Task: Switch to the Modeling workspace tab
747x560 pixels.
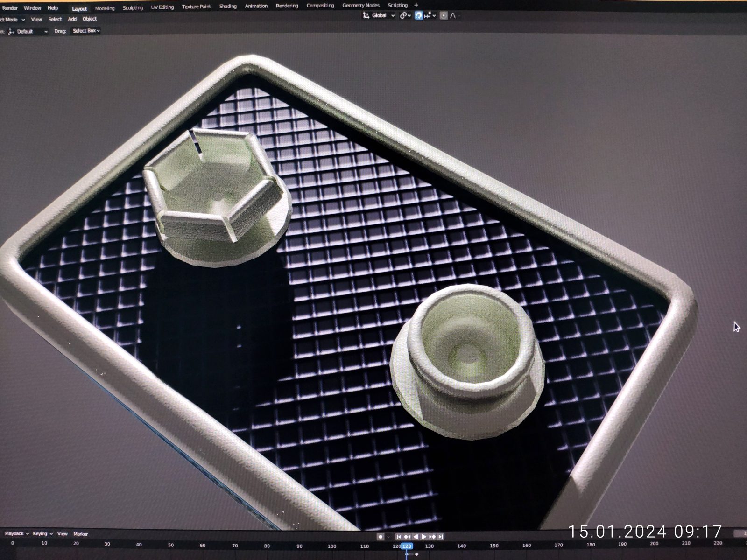Action: (x=105, y=8)
